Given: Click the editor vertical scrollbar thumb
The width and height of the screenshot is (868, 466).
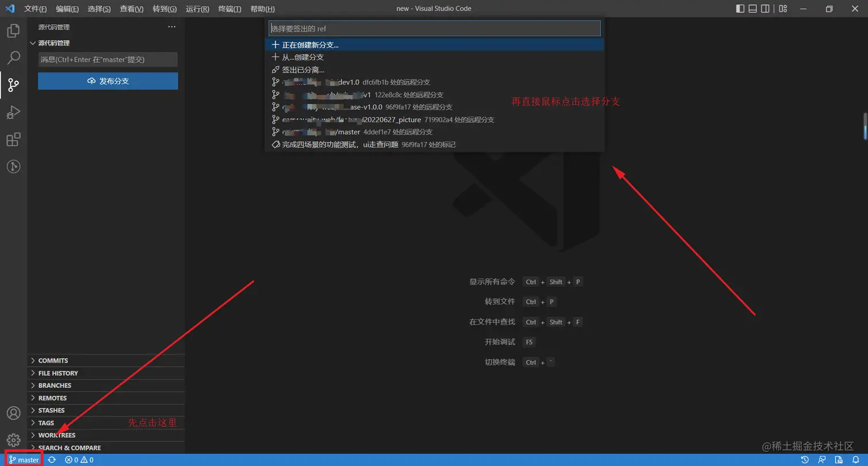Looking at the screenshot, I should 865,126.
